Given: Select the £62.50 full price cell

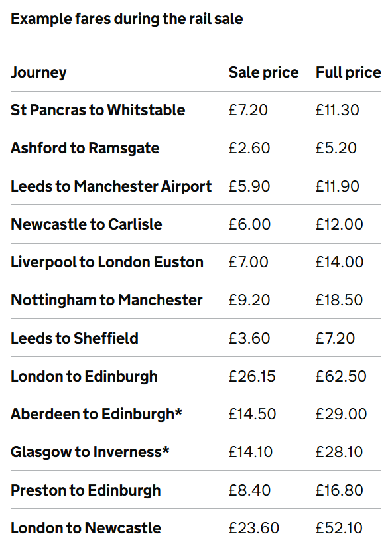Looking at the screenshot, I should 341,376.
